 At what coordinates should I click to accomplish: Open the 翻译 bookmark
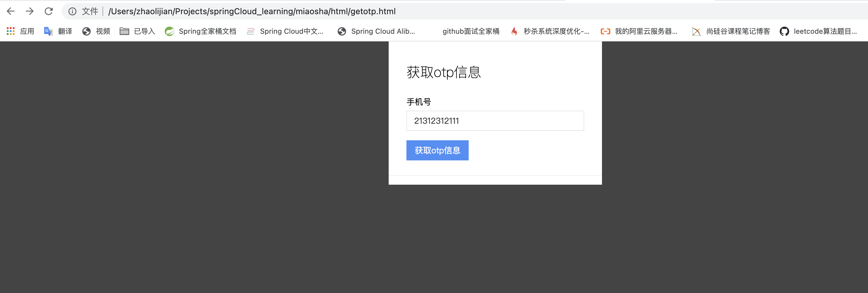pyautogui.click(x=58, y=31)
